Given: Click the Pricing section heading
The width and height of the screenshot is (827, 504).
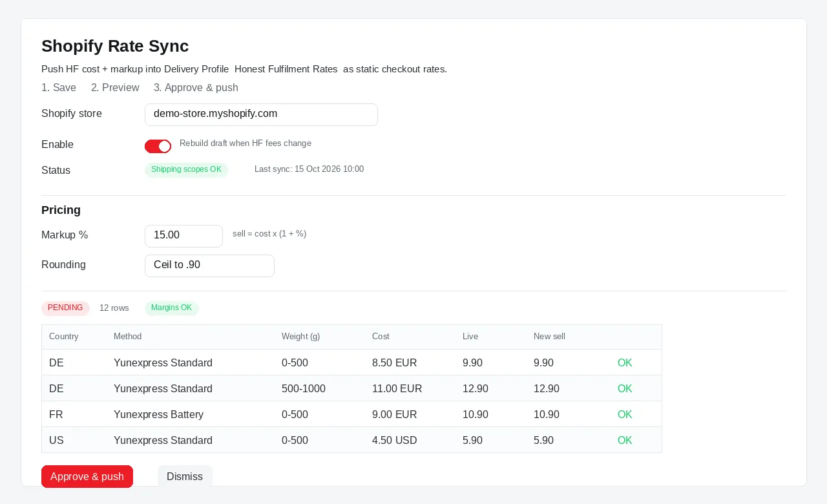Looking at the screenshot, I should [61, 210].
